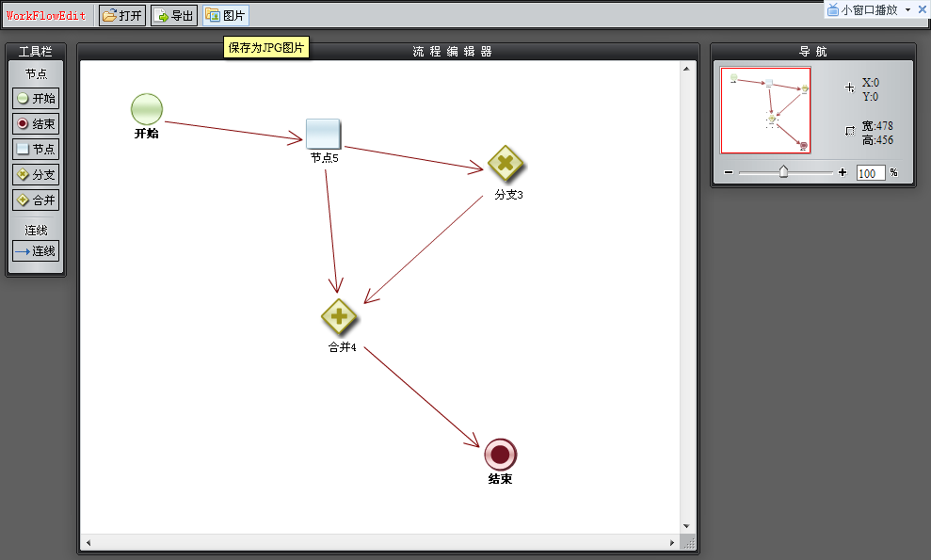Image resolution: width=931 pixels, height=560 pixels.
Task: Click the 分支3 label text
Action: tap(509, 195)
